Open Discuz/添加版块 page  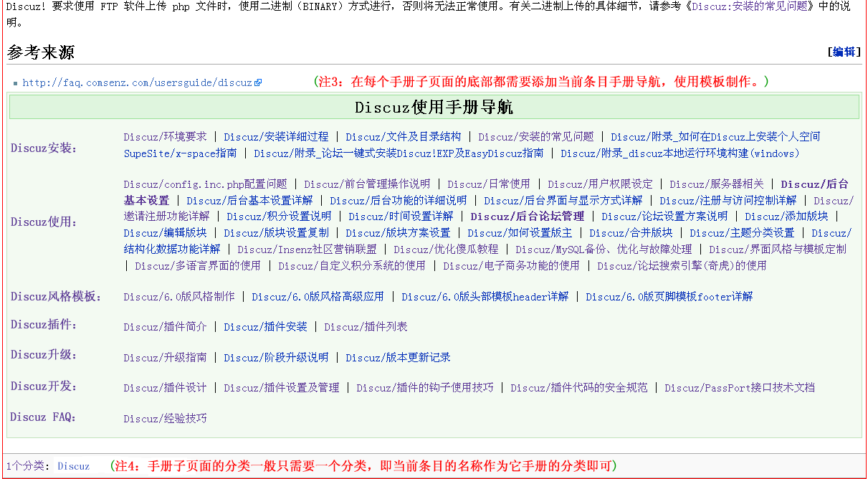[786, 216]
